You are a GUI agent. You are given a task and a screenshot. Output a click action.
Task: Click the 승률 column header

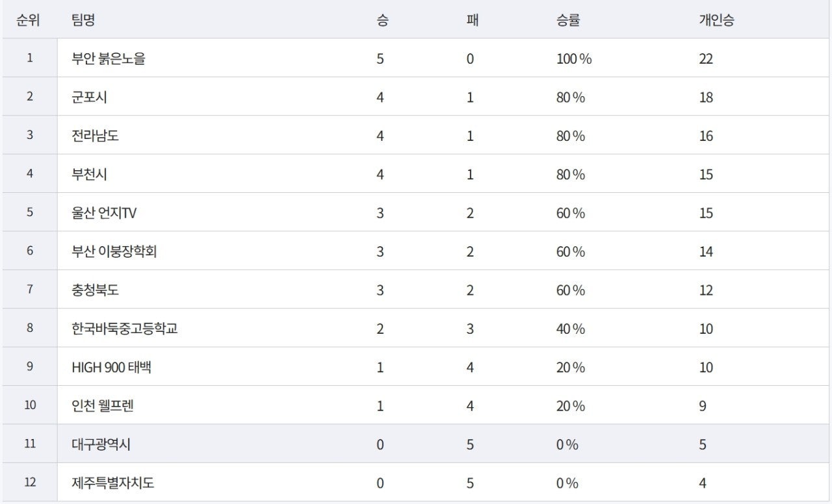tap(567, 20)
